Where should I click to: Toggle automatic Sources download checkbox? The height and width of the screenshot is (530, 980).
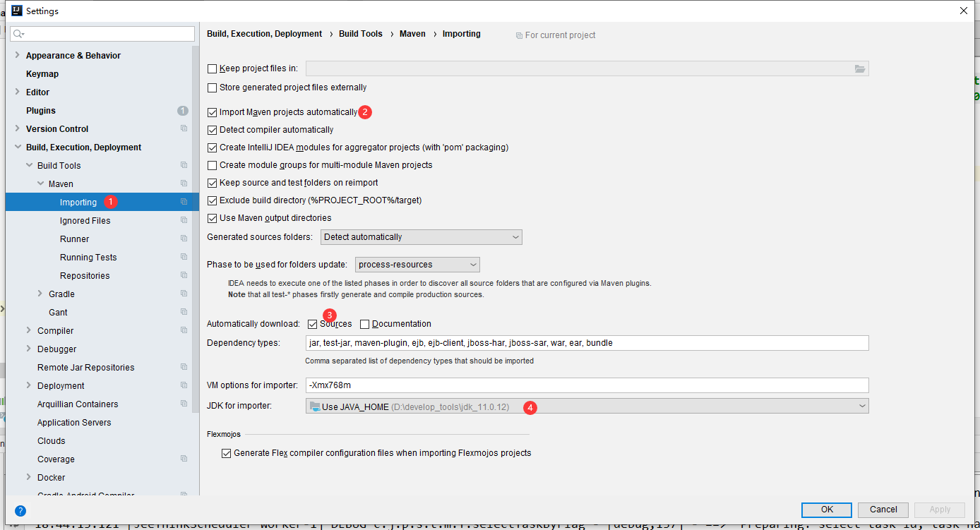[x=312, y=325]
